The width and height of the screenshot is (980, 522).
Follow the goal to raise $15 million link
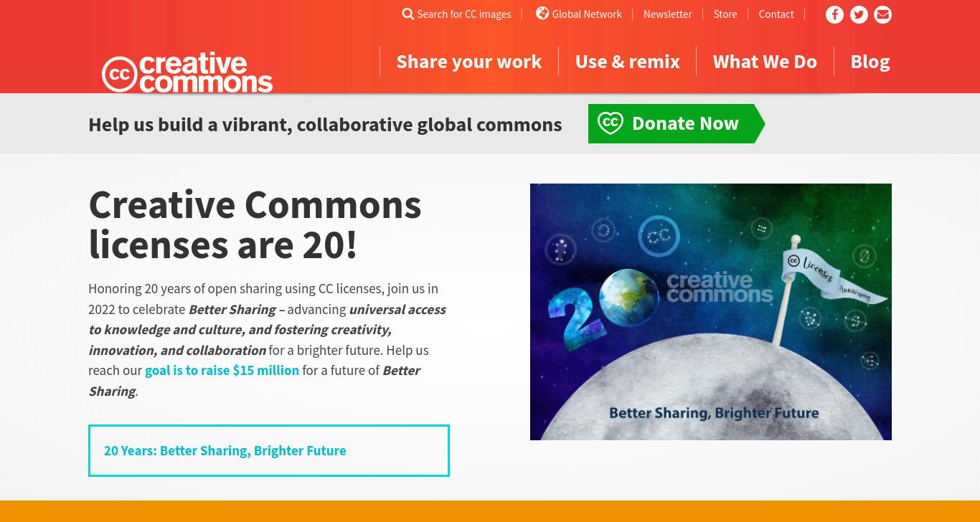[x=222, y=371]
